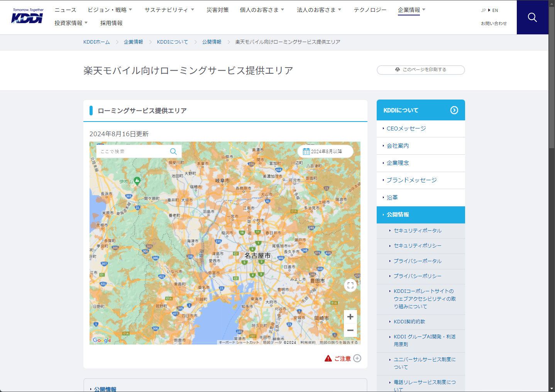The image size is (555, 392).
Task: Open KDDI グループAI開発・利活用原則 link
Action: pos(421,341)
